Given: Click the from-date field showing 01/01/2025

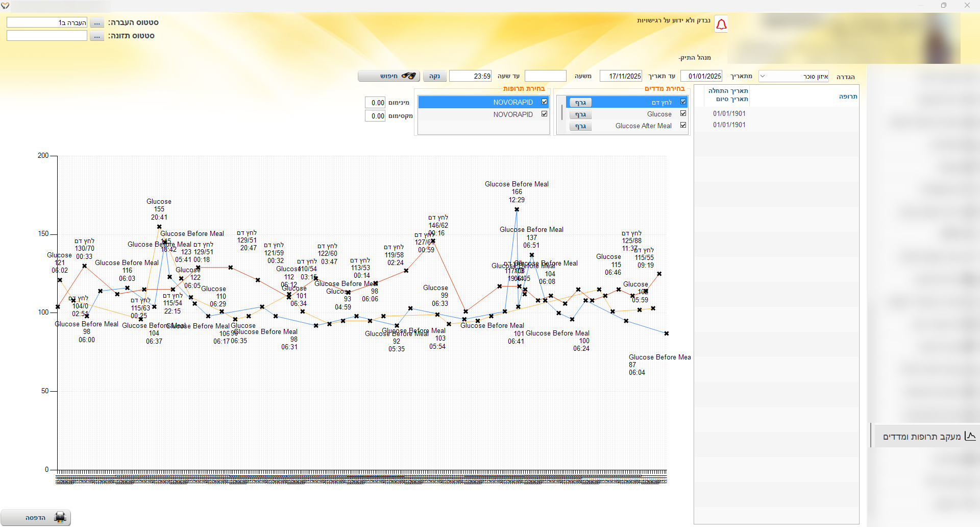Looking at the screenshot, I should (701, 76).
